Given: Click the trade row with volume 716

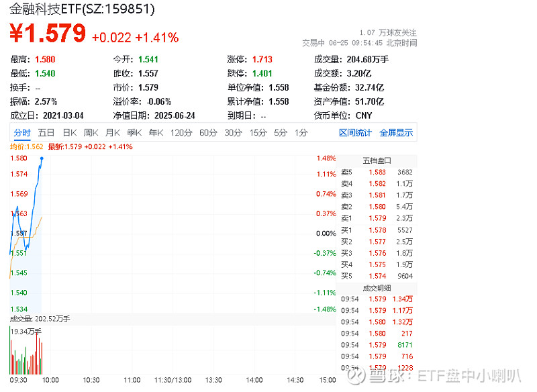Looking at the screenshot, I should point(377,356).
